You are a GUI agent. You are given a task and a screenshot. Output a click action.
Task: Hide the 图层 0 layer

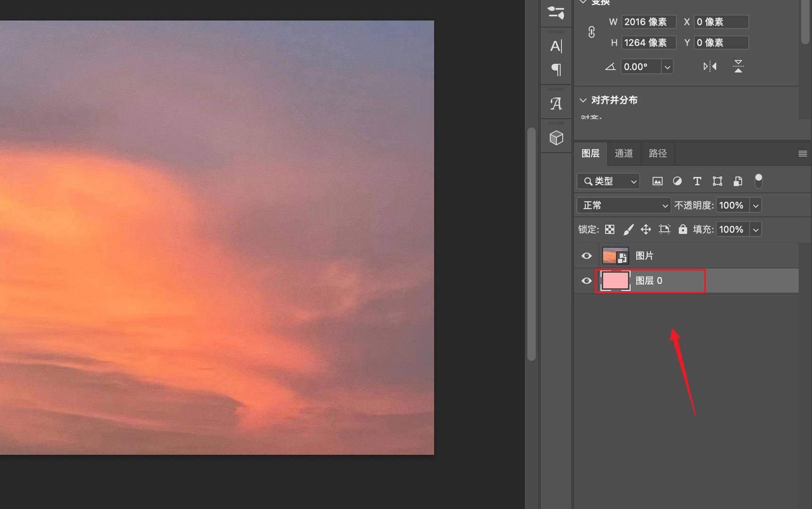[x=586, y=281]
